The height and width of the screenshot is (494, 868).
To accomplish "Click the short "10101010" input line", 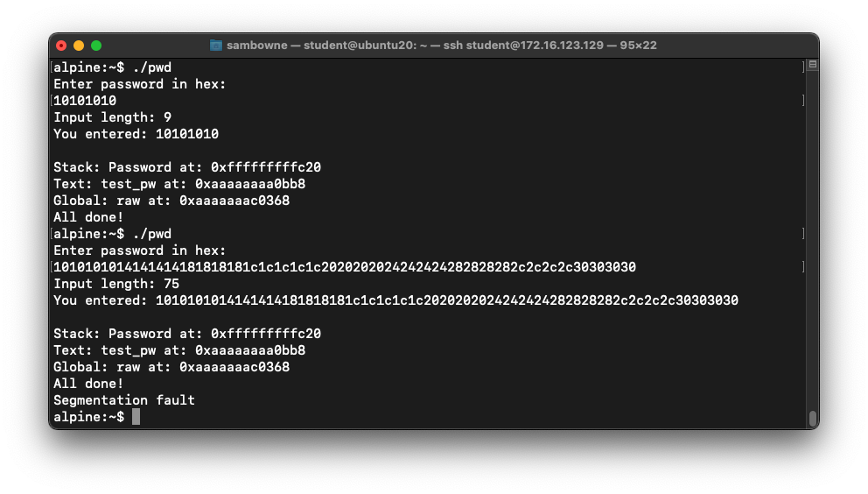I will coord(85,101).
